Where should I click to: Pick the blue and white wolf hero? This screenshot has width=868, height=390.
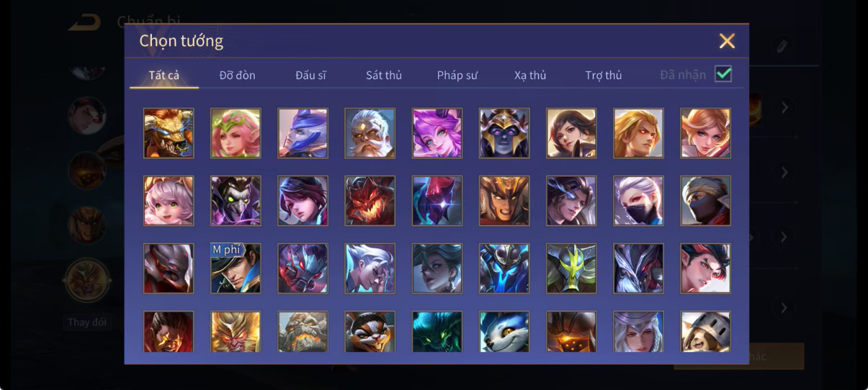pos(504,332)
